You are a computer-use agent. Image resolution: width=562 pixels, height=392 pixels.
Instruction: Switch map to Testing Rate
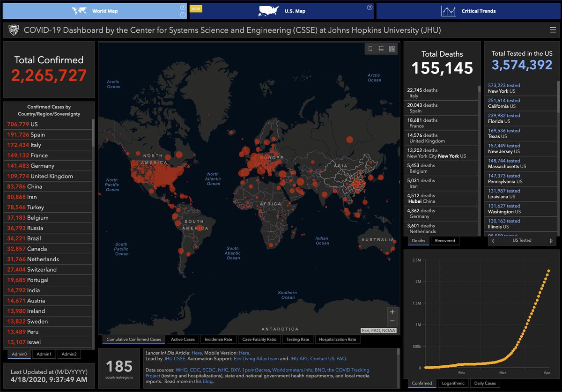pyautogui.click(x=297, y=340)
